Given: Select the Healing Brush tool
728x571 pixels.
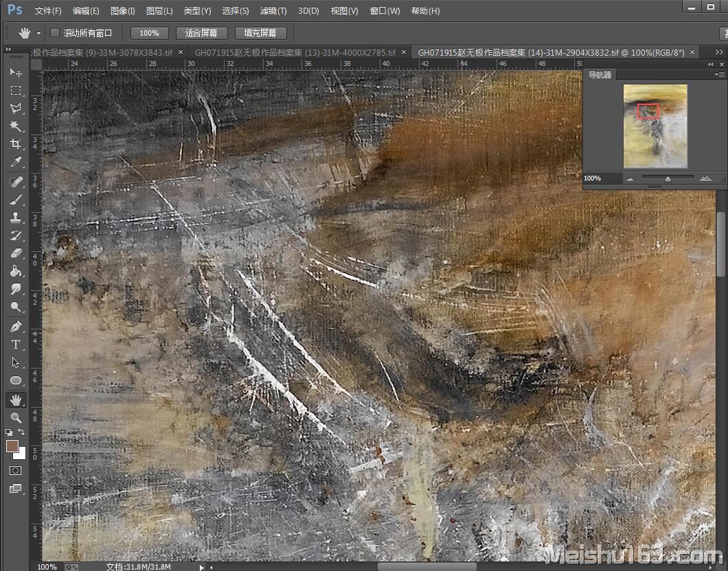Looking at the screenshot, I should (x=16, y=182).
